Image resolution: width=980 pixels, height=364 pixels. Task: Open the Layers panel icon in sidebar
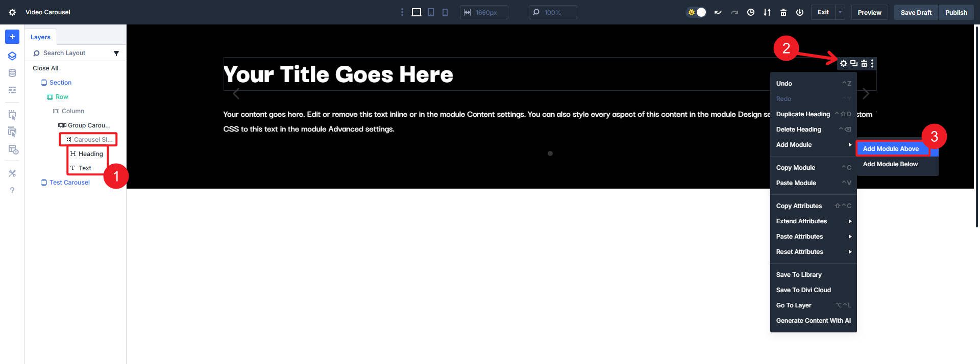click(12, 56)
